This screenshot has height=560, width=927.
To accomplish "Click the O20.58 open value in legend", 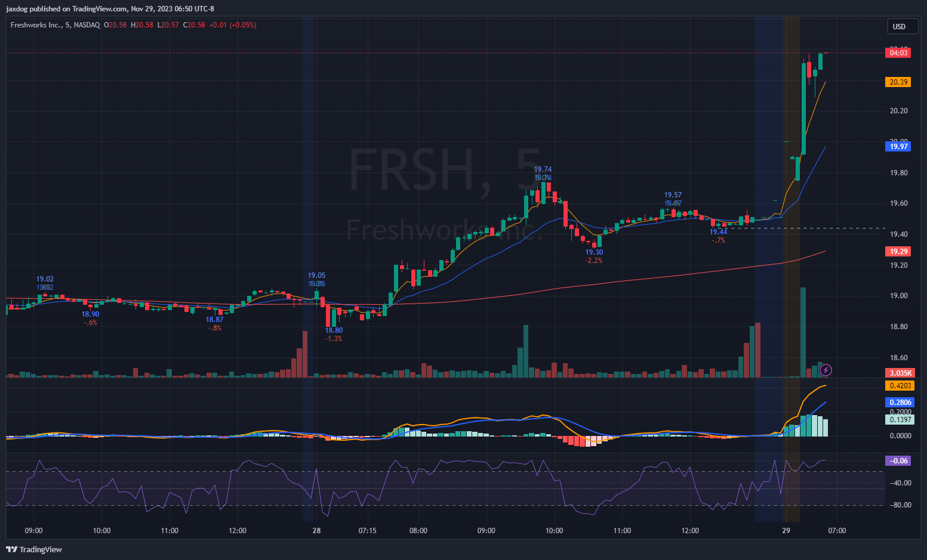I will pos(115,25).
